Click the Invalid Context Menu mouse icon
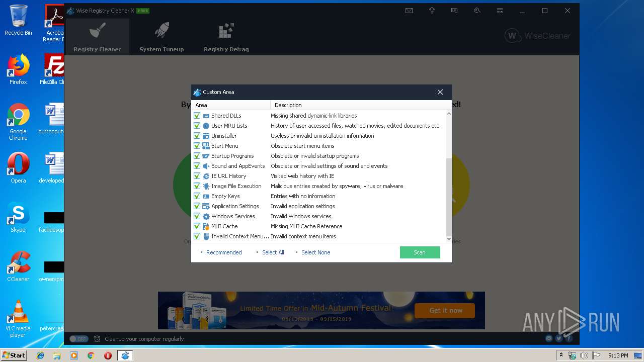This screenshot has width=644, height=362. 206,236
